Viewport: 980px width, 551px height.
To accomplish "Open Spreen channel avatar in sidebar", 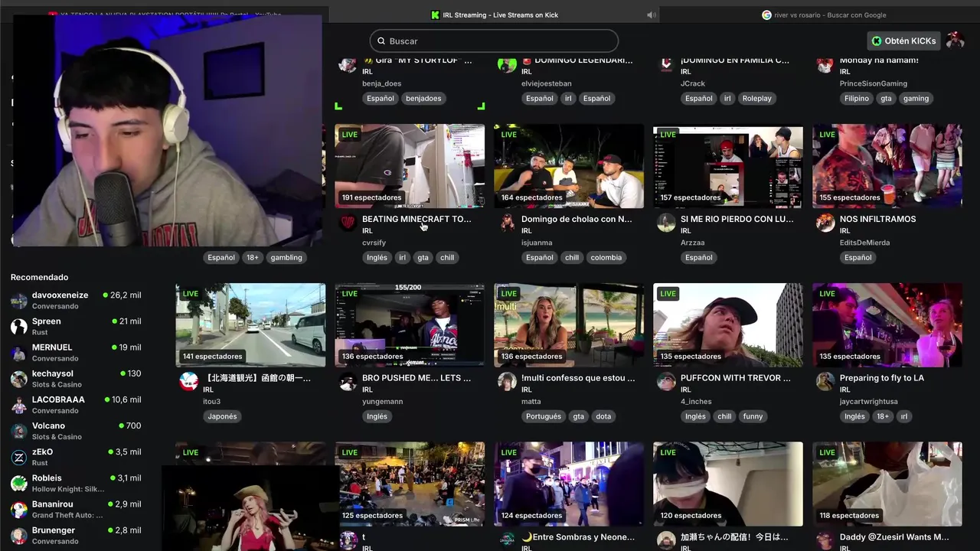I will (x=19, y=327).
